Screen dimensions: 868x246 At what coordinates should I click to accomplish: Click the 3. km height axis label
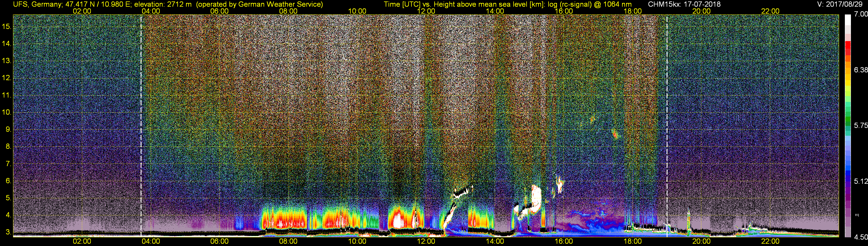click(x=8, y=232)
